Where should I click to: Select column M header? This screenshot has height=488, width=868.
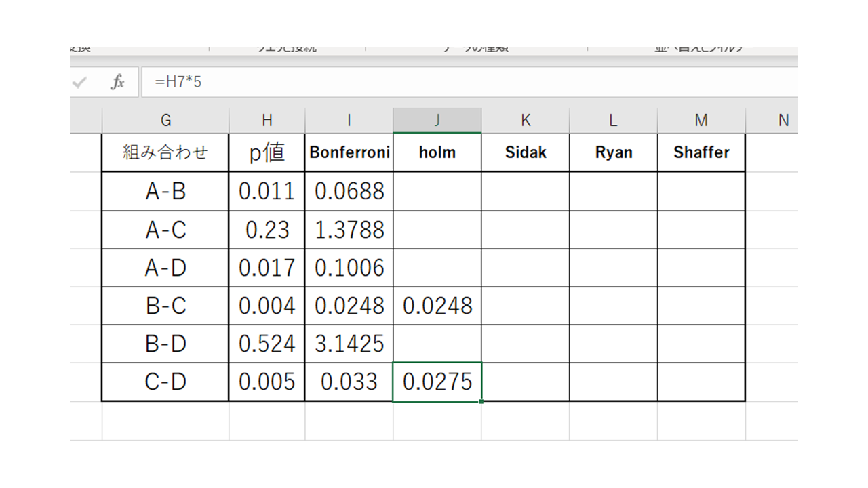click(x=701, y=121)
